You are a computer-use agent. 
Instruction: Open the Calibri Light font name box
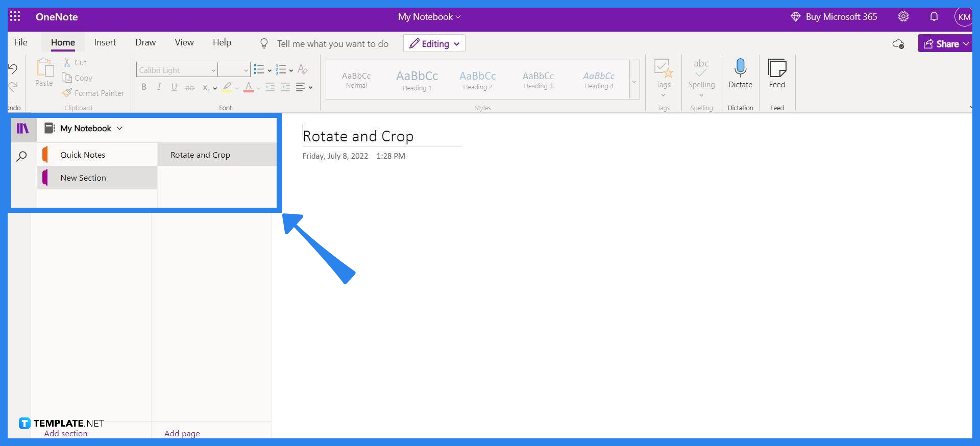(x=177, y=70)
